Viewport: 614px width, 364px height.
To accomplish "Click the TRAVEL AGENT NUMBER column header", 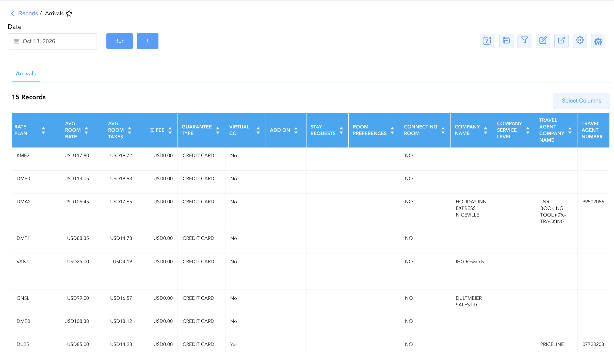I will tap(593, 130).
